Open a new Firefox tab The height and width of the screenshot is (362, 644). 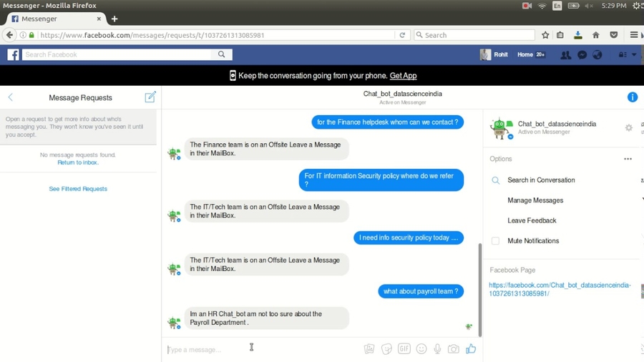click(x=114, y=19)
